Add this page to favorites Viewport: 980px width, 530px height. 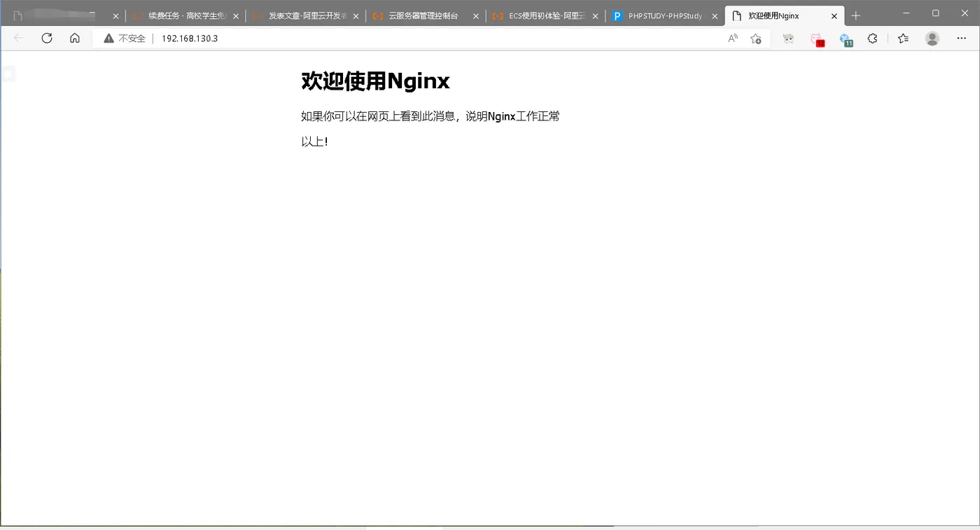pos(756,39)
